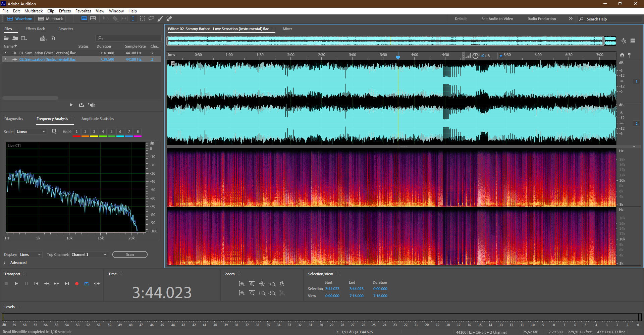Toggle Loop Playback in Files panel preview
644x335 pixels.
point(81,105)
